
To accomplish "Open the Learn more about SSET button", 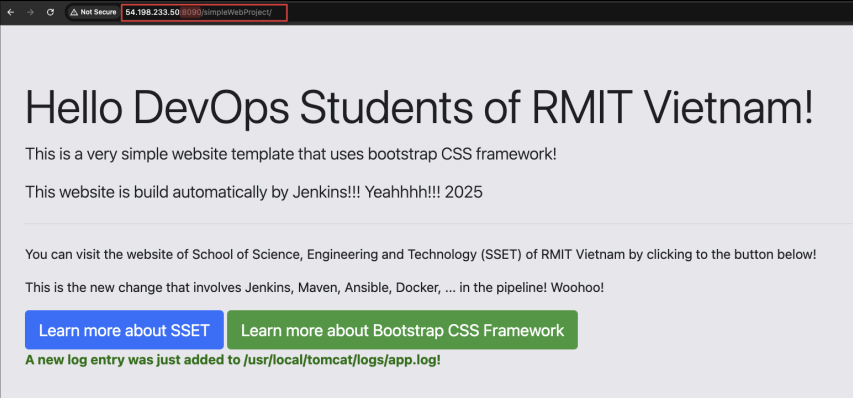I will pyautogui.click(x=124, y=330).
